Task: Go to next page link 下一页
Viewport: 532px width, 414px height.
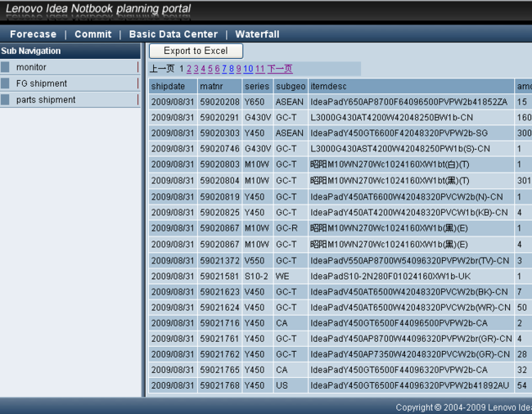Action: pyautogui.click(x=280, y=69)
